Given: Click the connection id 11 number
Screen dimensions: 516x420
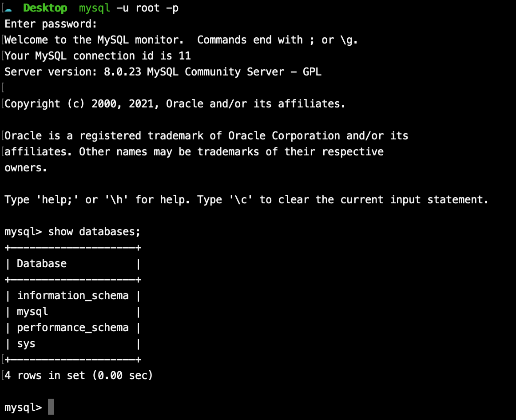Looking at the screenshot, I should (185, 56).
